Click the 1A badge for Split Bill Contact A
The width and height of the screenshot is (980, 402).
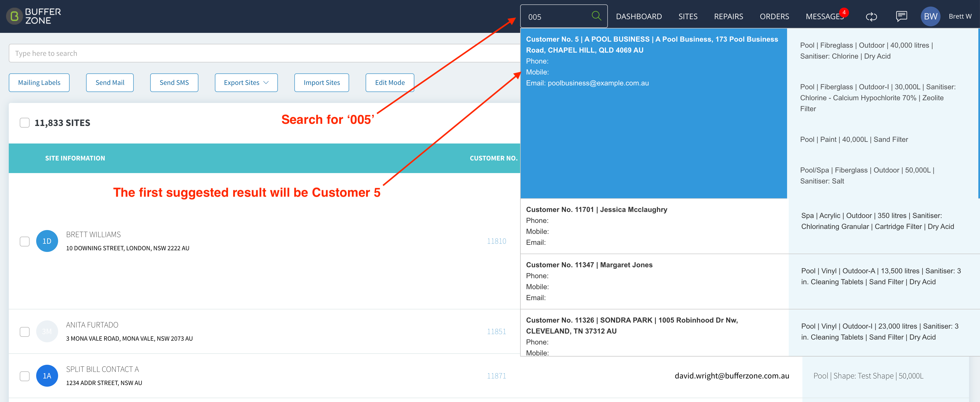pyautogui.click(x=47, y=375)
